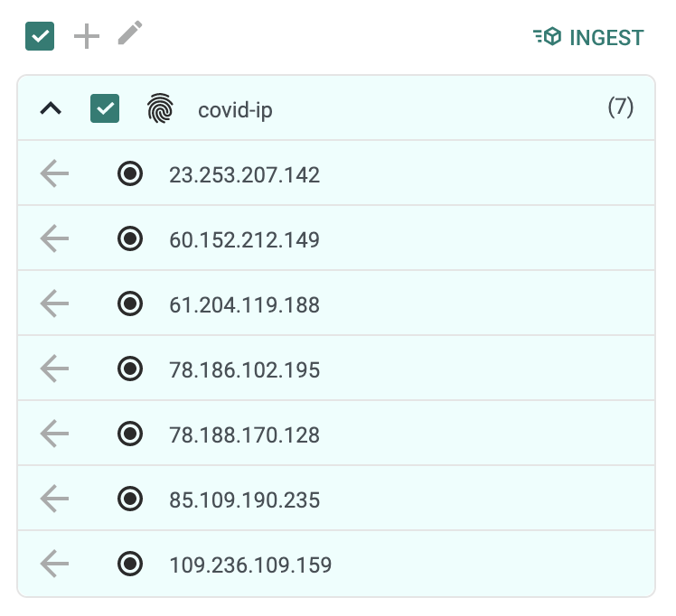
Task: Click the pencil edit icon
Action: click(x=130, y=35)
